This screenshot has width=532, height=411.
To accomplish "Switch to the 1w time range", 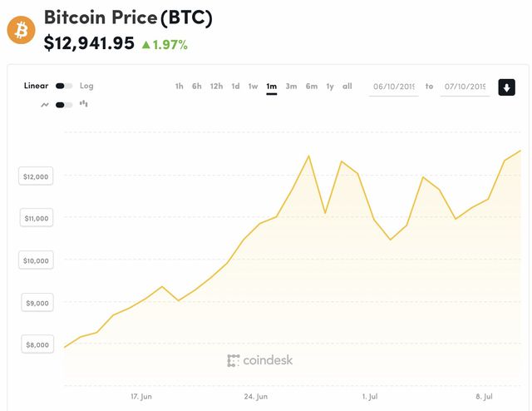I will [253, 87].
